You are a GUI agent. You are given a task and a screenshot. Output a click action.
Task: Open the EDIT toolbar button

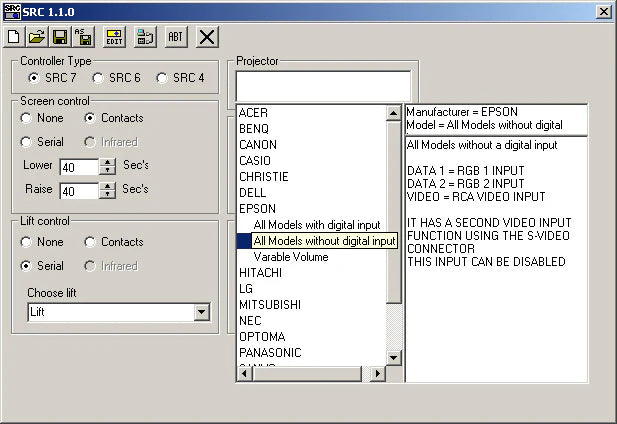114,37
